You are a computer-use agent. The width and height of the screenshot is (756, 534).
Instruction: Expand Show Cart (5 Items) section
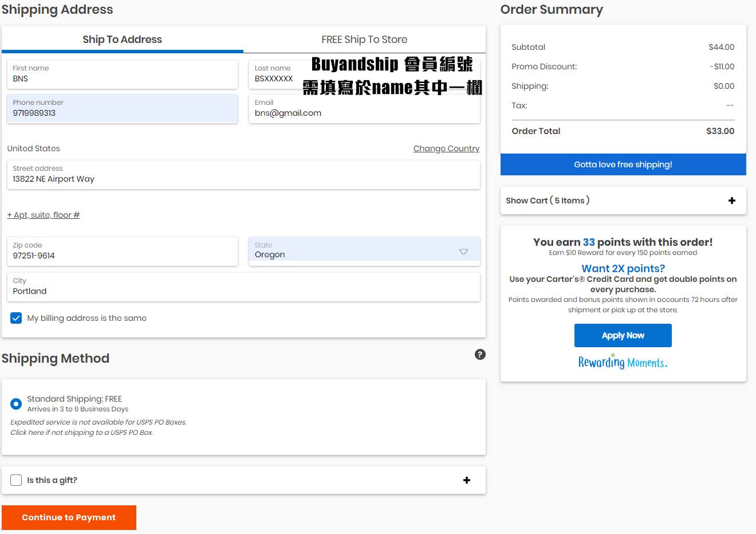coord(548,201)
